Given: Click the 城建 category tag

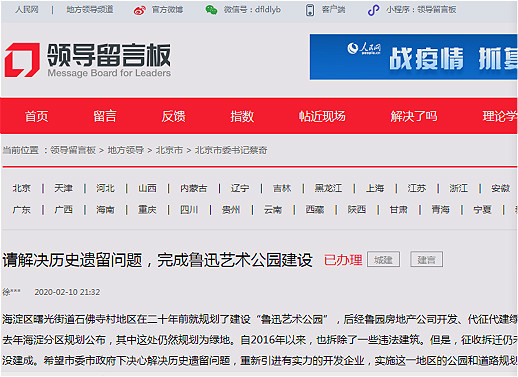Looking at the screenshot, I should (x=383, y=259).
